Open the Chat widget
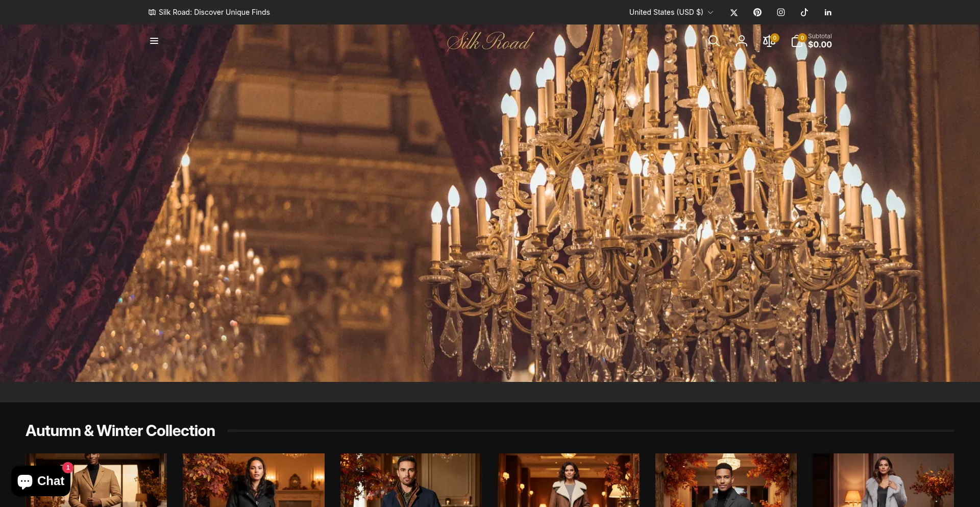Screen dimensions: 980x507 pos(41,481)
